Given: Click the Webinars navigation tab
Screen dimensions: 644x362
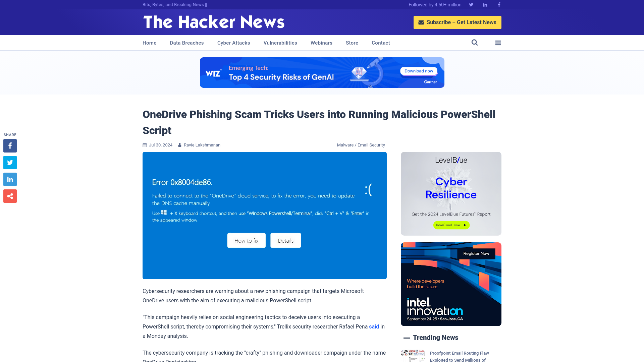Looking at the screenshot, I should tap(321, 43).
